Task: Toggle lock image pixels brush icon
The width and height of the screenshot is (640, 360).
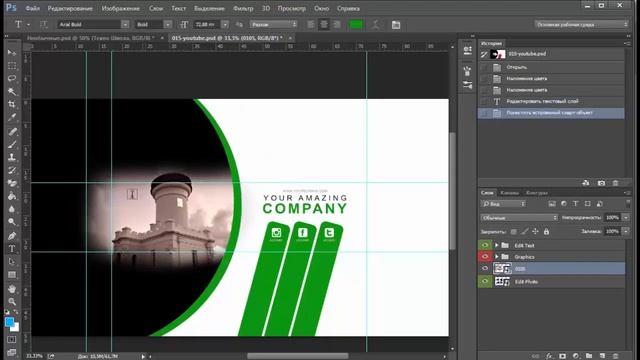Action: click(x=524, y=231)
